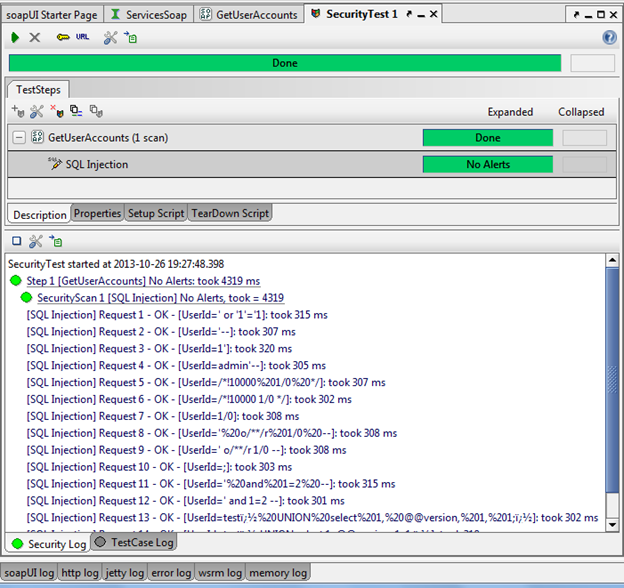
Task: Open online help via the question mark icon
Action: 609,37
